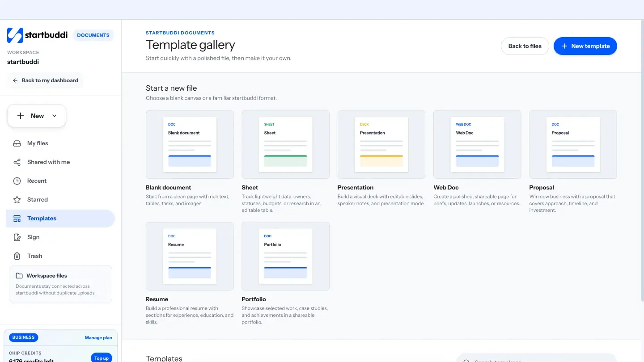Open the Blank document thumbnail

coord(190,145)
